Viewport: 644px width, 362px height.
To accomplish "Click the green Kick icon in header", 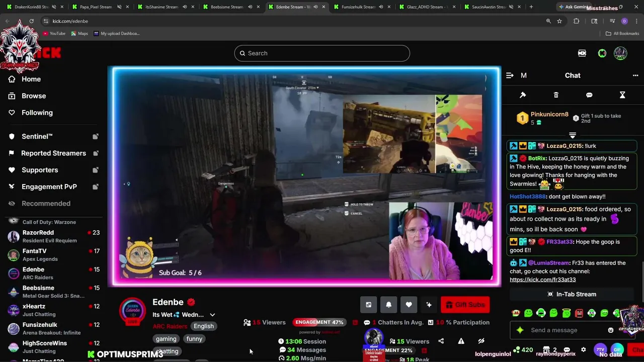I will pos(602,53).
